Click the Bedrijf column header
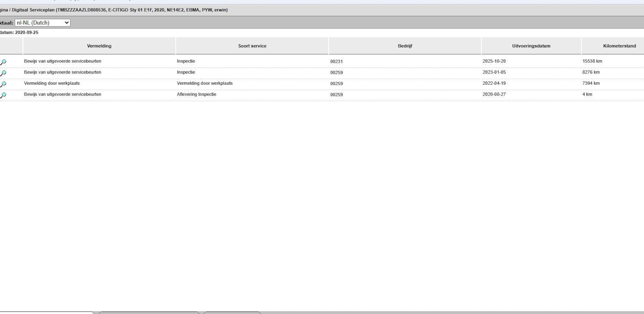The image size is (644, 314). pyautogui.click(x=405, y=46)
